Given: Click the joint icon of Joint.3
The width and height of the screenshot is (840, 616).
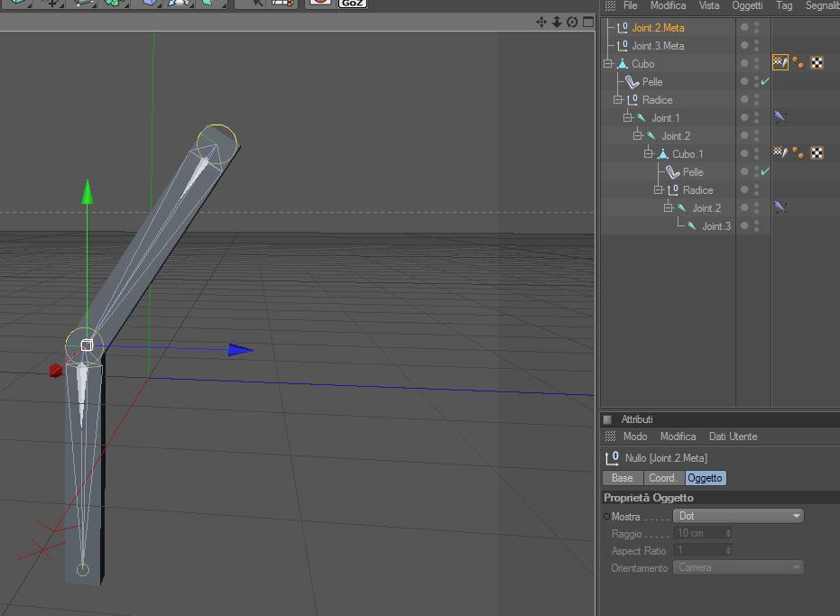Looking at the screenshot, I should pyautogui.click(x=692, y=226).
